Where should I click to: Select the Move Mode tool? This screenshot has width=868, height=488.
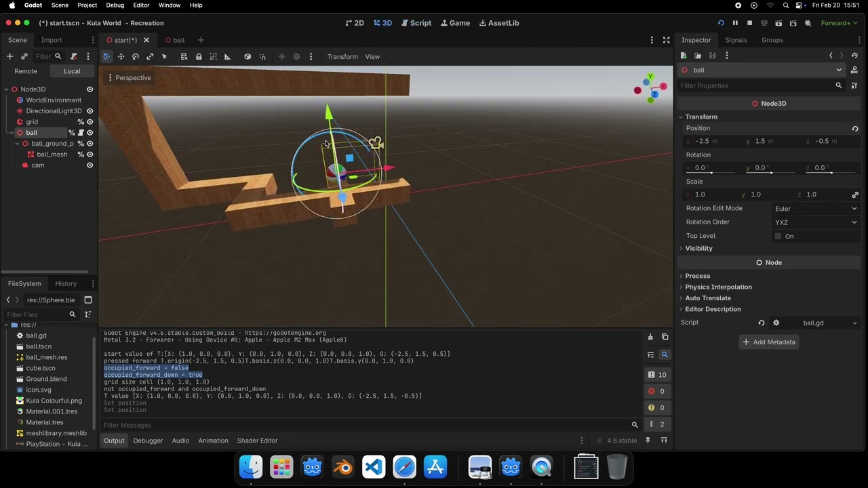pos(121,57)
